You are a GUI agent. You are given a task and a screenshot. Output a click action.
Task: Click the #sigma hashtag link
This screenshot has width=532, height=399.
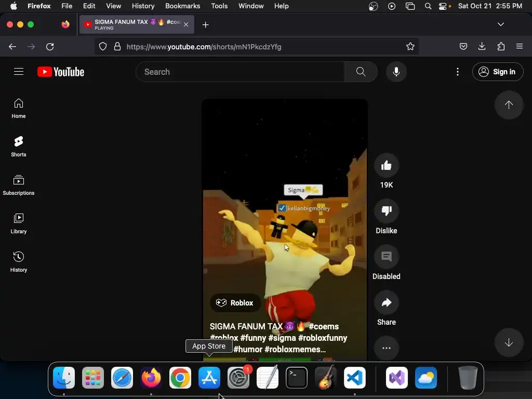[x=282, y=338]
